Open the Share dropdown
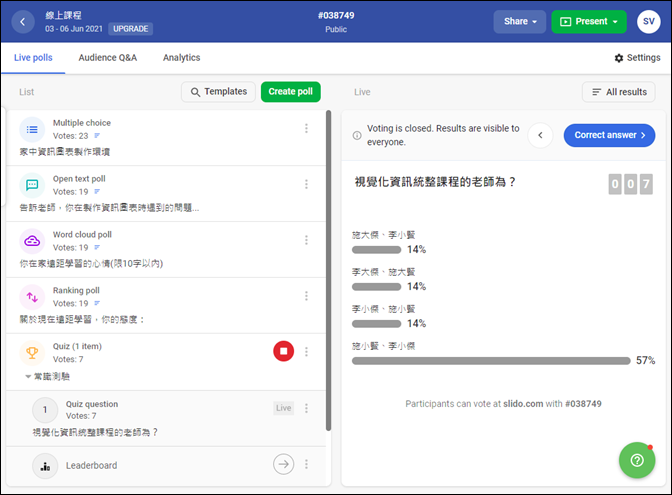Screen dimensions: 672x495 point(519,22)
